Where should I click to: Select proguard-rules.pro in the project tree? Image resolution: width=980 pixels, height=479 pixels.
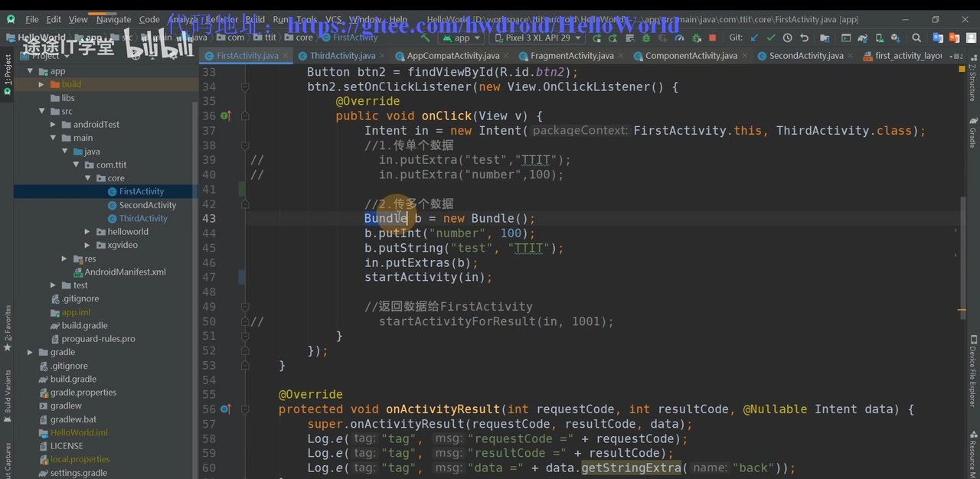tap(98, 339)
